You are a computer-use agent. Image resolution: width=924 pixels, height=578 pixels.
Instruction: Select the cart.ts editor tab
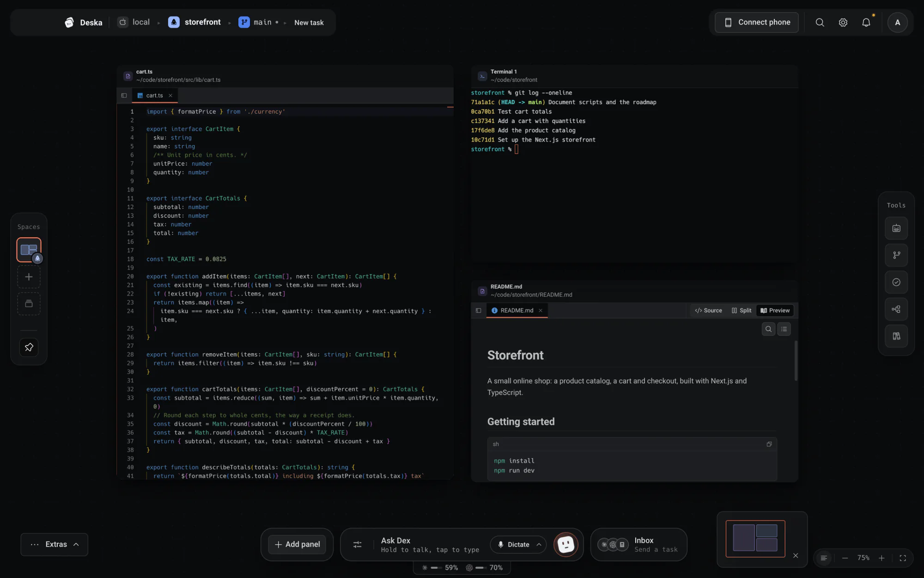[154, 96]
